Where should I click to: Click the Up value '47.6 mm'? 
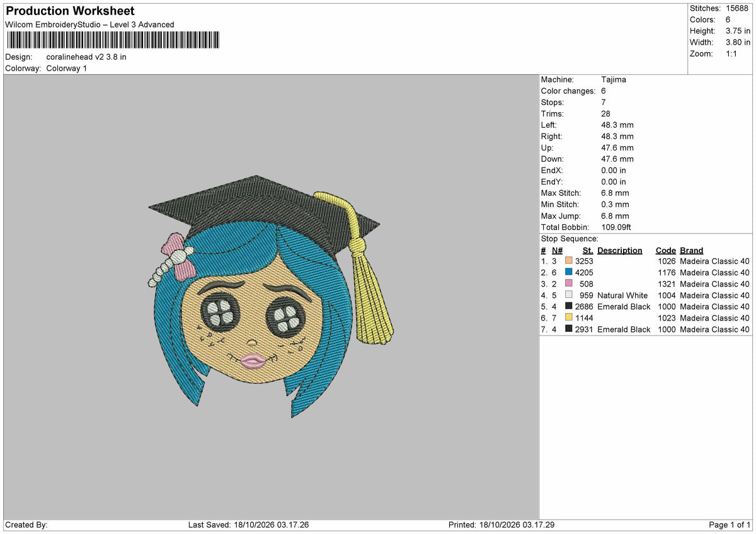[617, 148]
